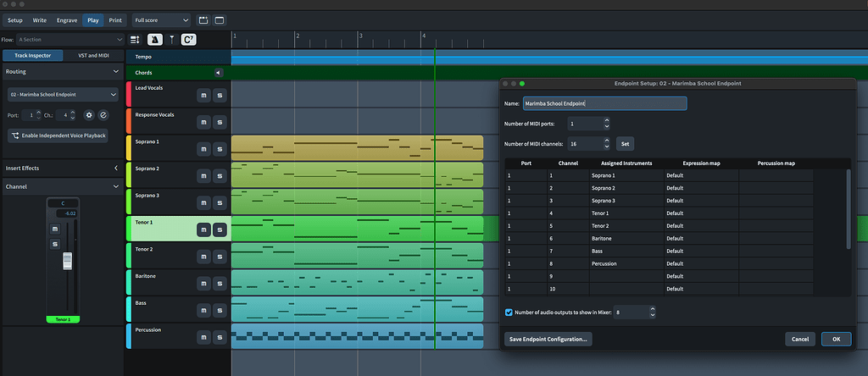Switch to the VST and MIDI tab

(93, 55)
